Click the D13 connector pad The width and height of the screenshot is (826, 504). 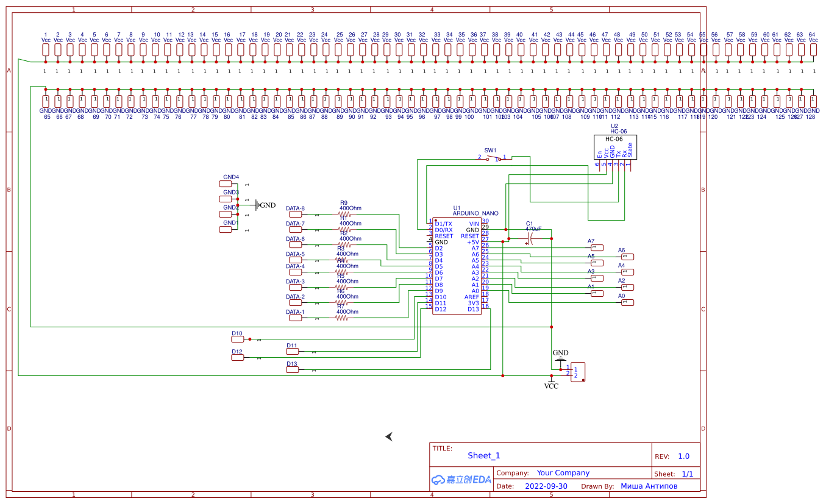[292, 370]
